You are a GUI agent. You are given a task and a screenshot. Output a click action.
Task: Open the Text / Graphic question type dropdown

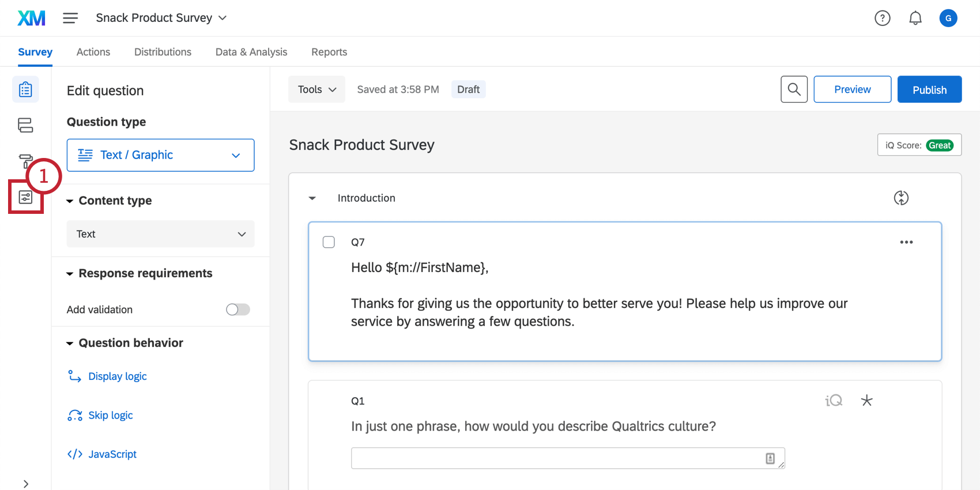tap(160, 155)
